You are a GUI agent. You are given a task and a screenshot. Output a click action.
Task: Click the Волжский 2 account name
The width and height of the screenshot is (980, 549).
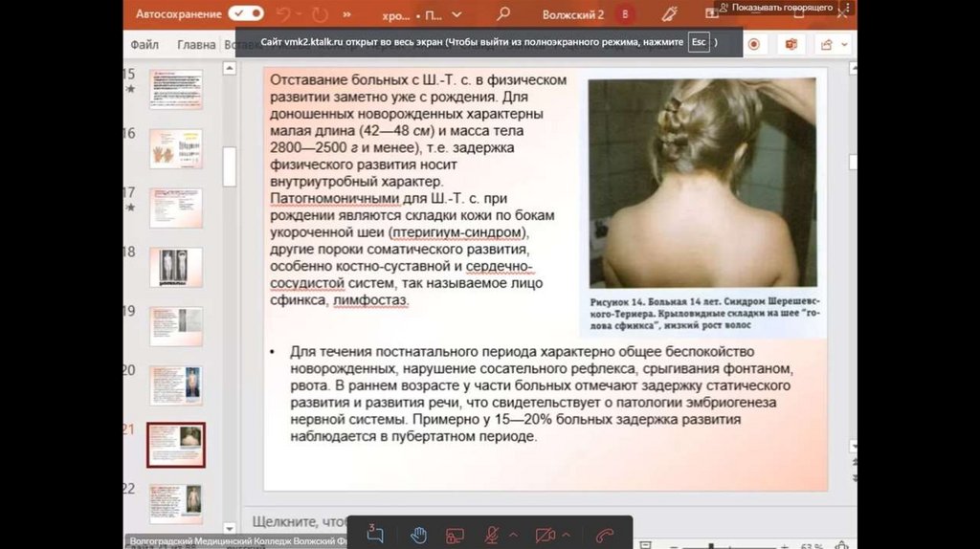click(x=573, y=14)
